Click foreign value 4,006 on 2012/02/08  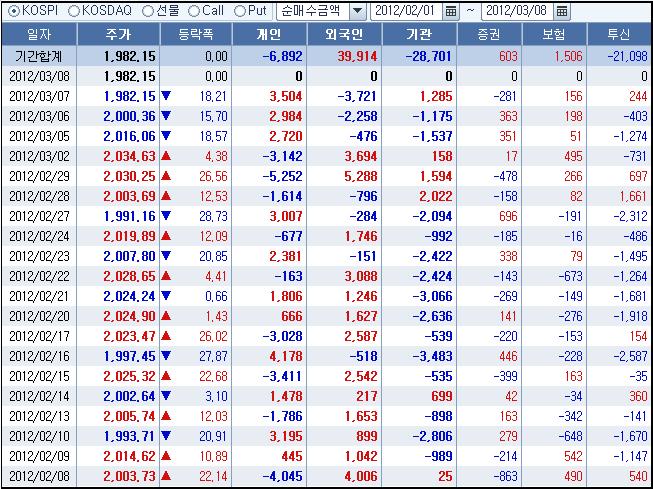[x=361, y=476]
